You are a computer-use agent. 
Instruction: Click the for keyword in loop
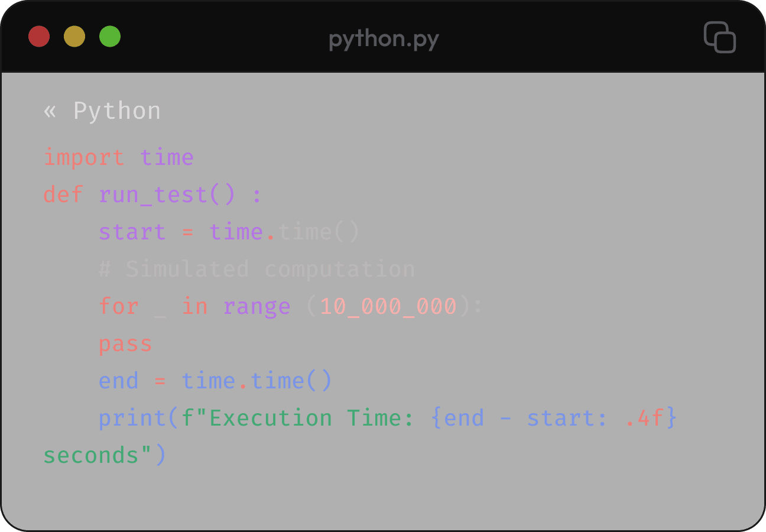coord(118,306)
